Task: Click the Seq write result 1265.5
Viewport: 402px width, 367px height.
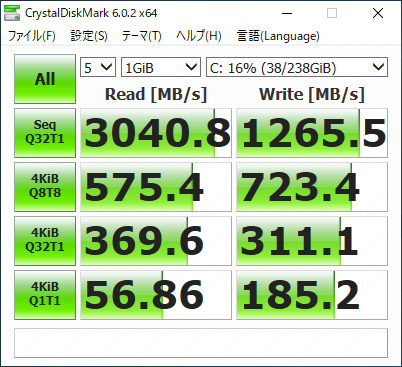Action: [x=312, y=133]
